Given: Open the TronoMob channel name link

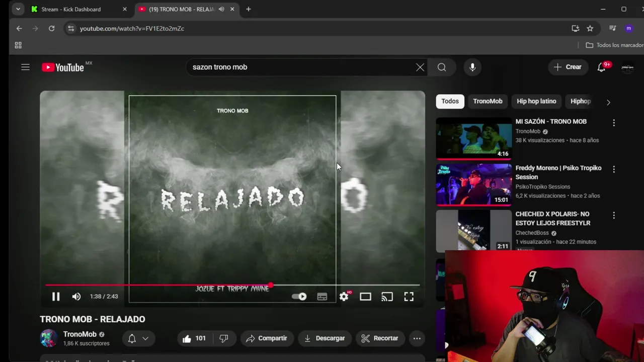Looking at the screenshot, I should (80, 334).
